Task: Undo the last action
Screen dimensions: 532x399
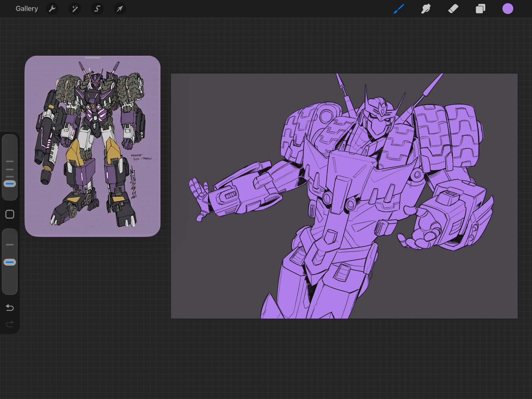Action: point(10,308)
